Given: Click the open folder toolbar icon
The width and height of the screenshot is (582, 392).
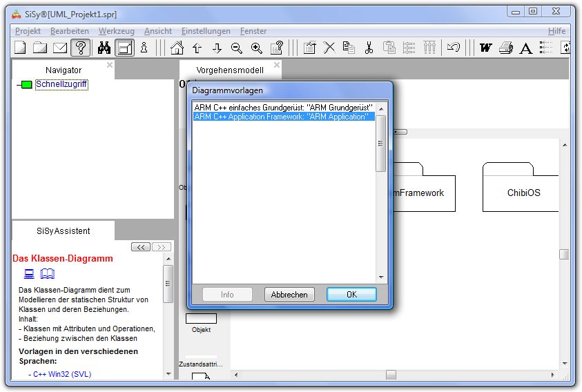Looking at the screenshot, I should click(x=40, y=48).
